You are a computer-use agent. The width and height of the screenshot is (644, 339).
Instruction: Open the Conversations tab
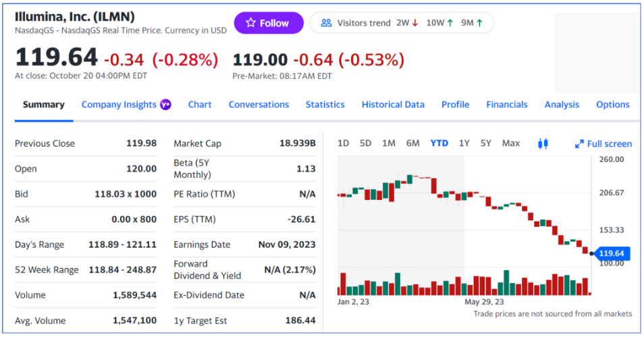coord(259,105)
